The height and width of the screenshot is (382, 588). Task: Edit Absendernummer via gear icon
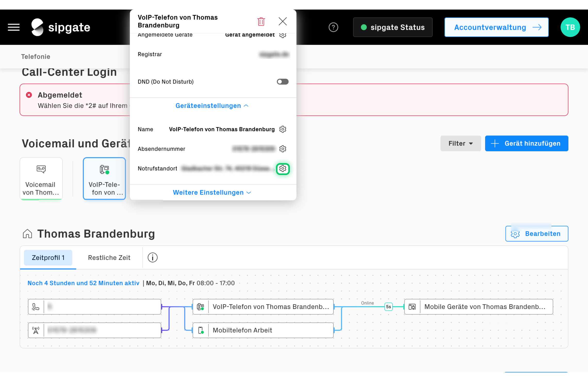(283, 149)
